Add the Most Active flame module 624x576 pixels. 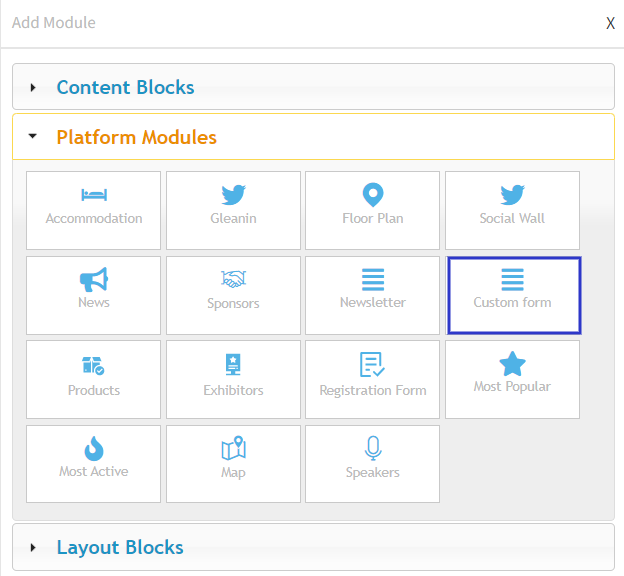click(x=94, y=464)
